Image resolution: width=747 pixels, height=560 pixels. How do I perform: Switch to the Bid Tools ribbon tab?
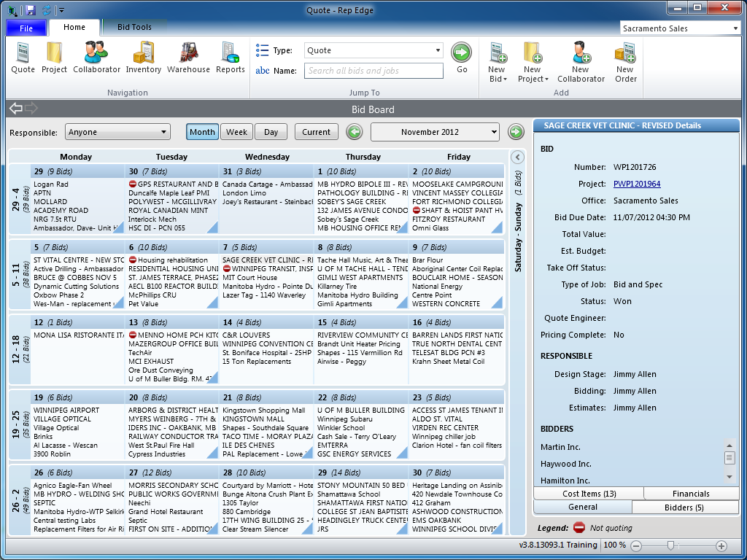134,27
